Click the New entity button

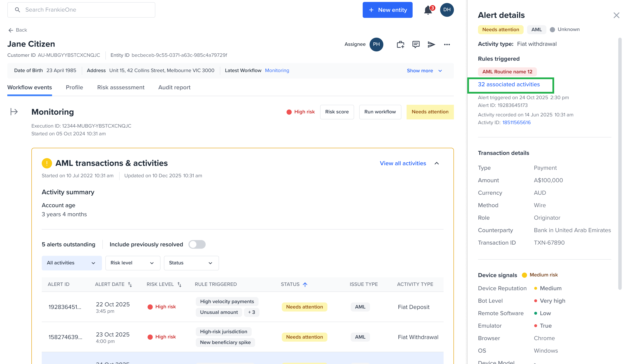click(x=387, y=10)
